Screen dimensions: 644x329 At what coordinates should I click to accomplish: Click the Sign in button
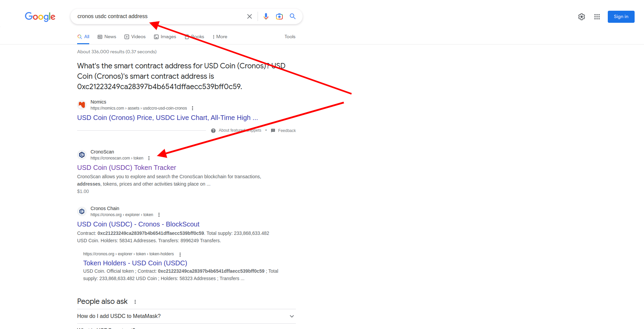click(x=621, y=17)
